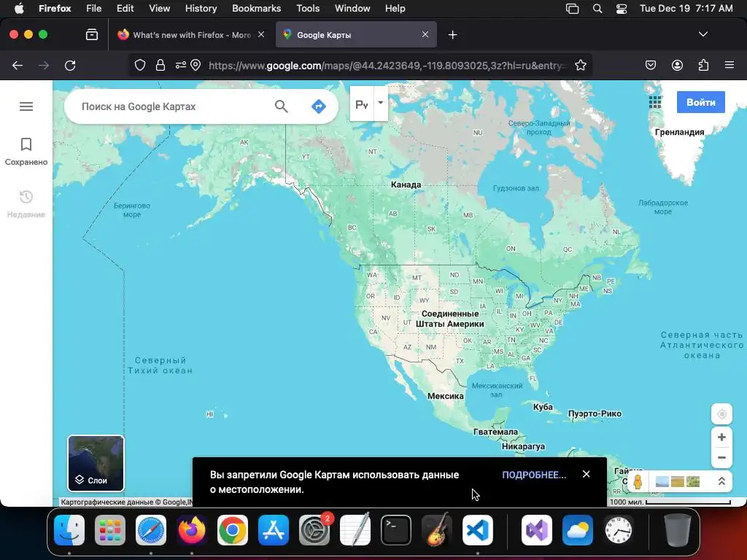The height and width of the screenshot is (560, 747).
Task: Click the my location target button
Action: [x=721, y=414]
